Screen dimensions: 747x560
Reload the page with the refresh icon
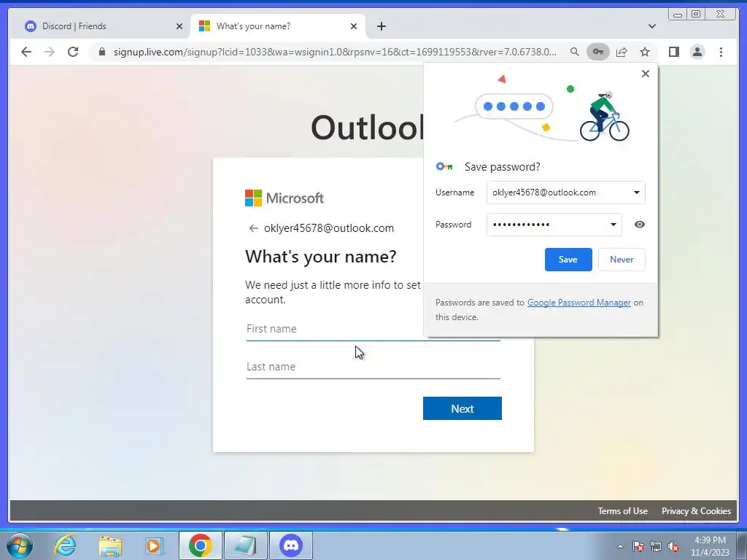tap(73, 52)
